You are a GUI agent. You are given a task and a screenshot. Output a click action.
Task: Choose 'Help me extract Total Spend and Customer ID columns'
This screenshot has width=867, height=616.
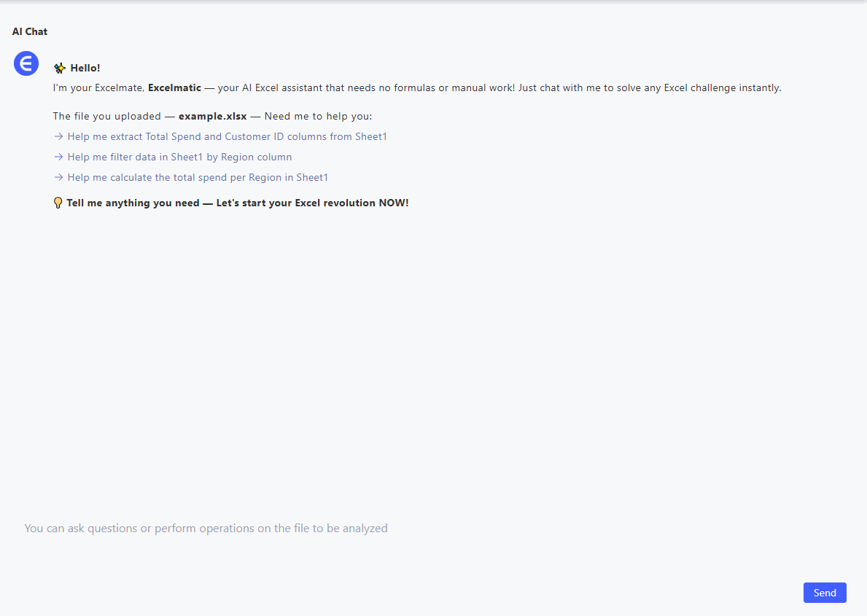point(227,136)
